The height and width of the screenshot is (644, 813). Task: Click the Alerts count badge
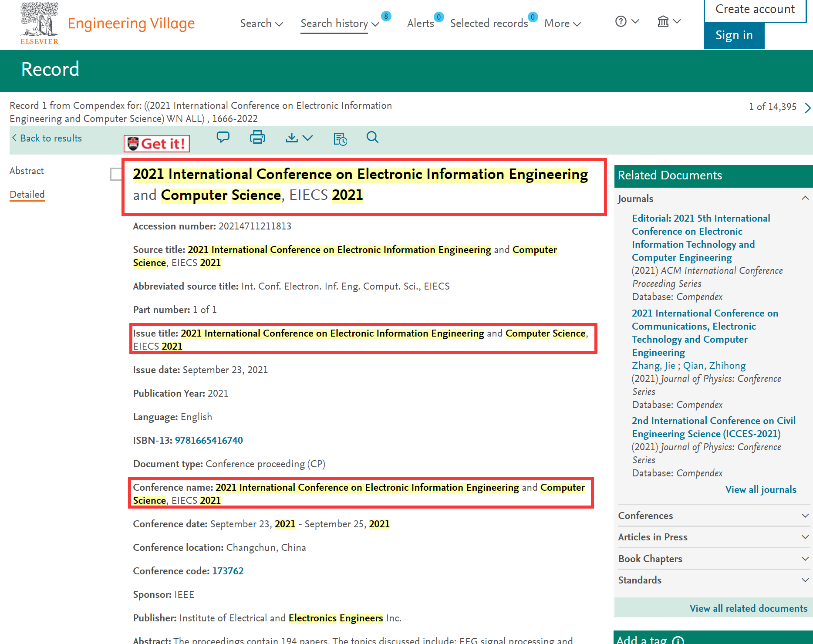click(x=439, y=17)
